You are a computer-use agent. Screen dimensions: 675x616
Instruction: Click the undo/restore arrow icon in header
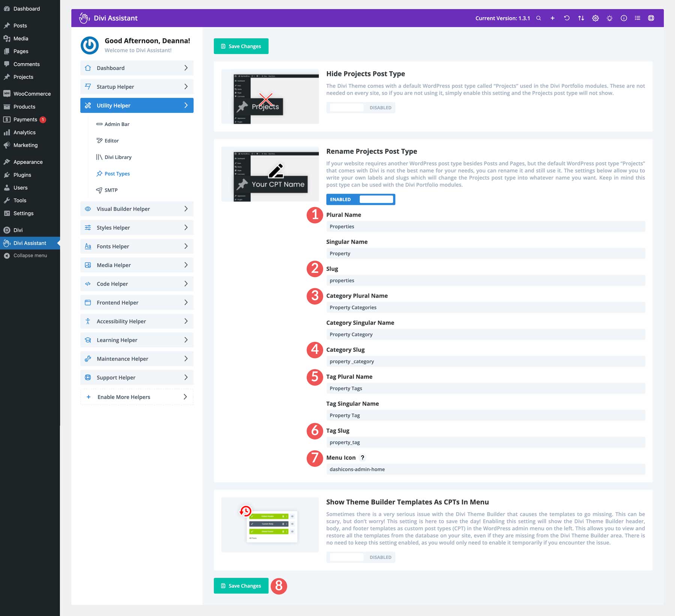pos(567,18)
